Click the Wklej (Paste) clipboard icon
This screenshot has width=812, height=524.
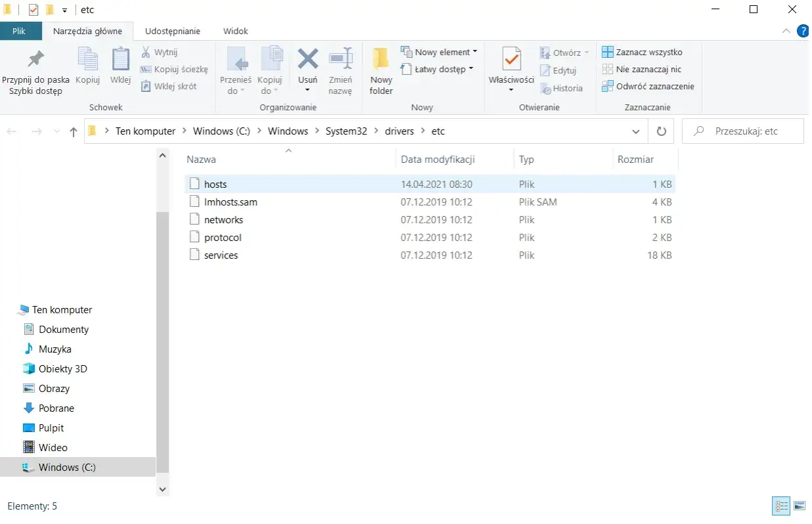tap(120, 60)
